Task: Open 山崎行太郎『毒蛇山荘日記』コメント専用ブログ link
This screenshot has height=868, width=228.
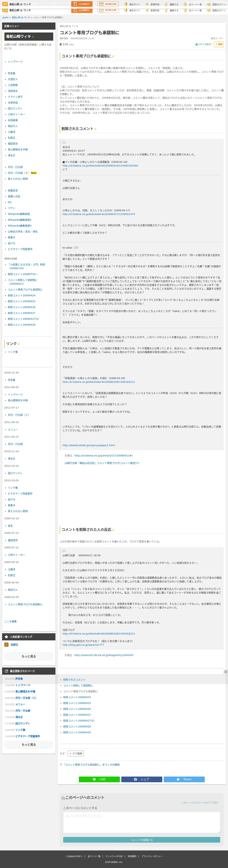Action: tap(102, 463)
